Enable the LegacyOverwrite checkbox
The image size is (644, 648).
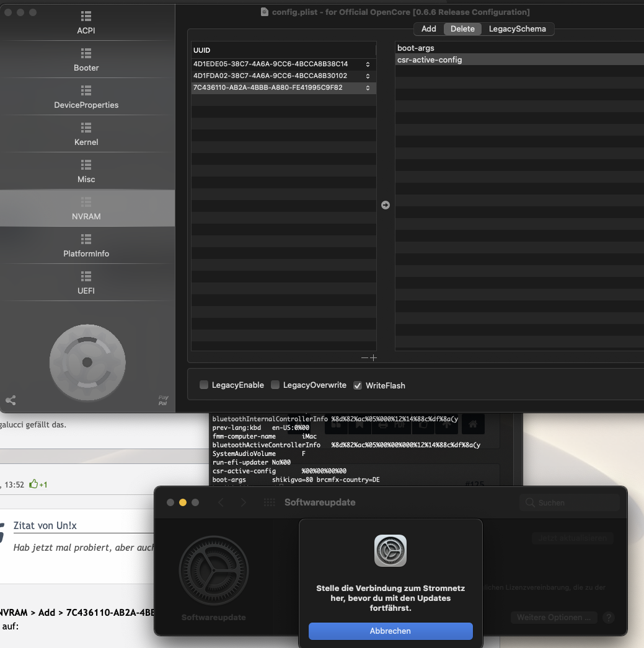point(275,385)
